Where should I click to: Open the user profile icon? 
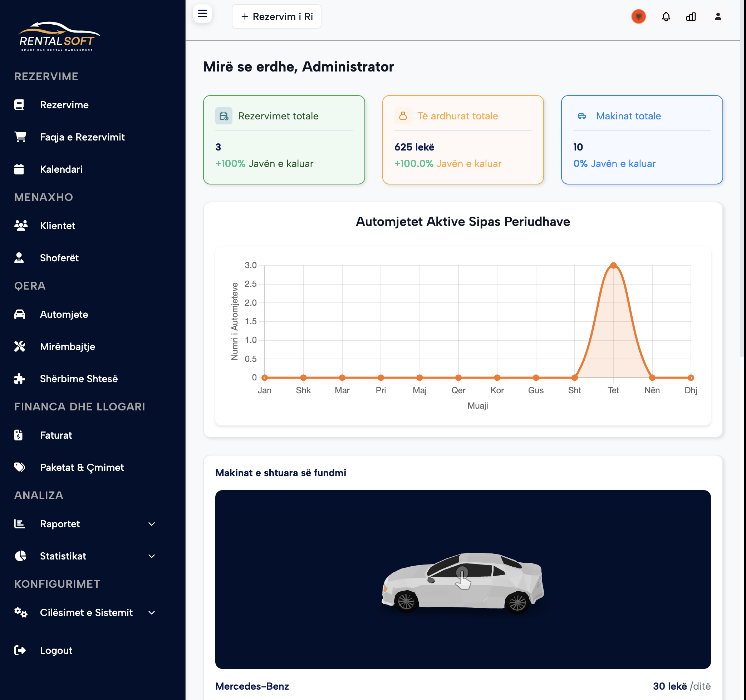717,16
